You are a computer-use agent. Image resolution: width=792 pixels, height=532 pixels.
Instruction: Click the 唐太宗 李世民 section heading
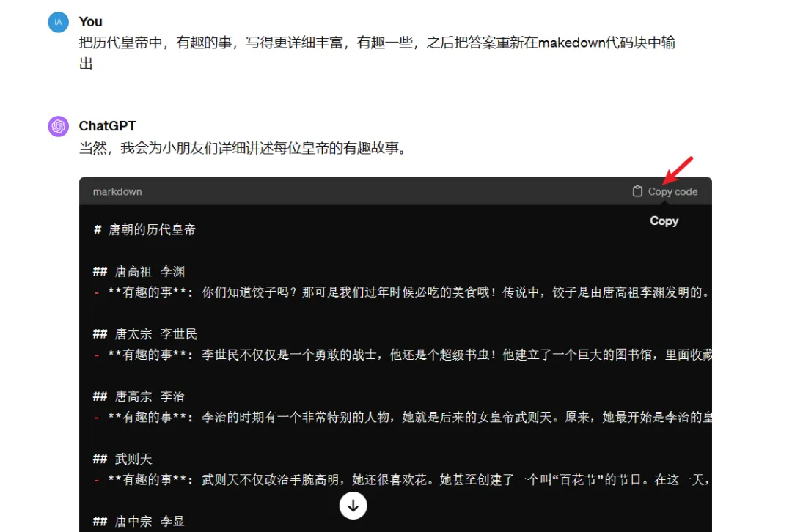(x=144, y=333)
